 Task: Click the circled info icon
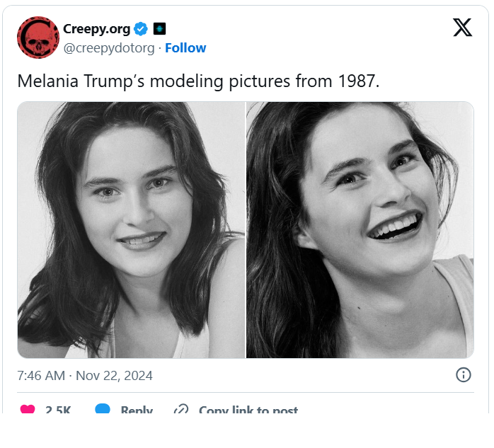point(464,375)
